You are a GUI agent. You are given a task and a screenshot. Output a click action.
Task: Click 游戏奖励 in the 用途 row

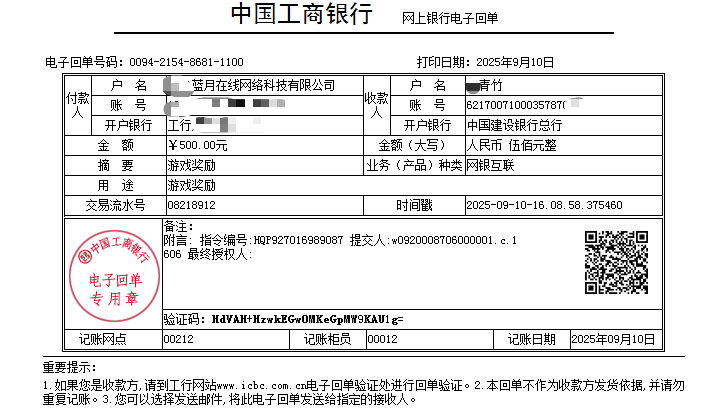[x=191, y=185]
